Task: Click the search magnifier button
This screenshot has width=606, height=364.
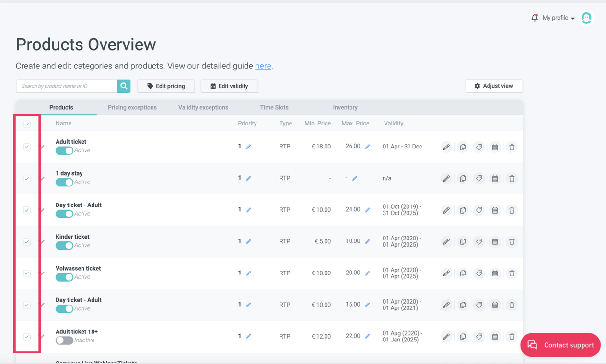Action: [124, 86]
